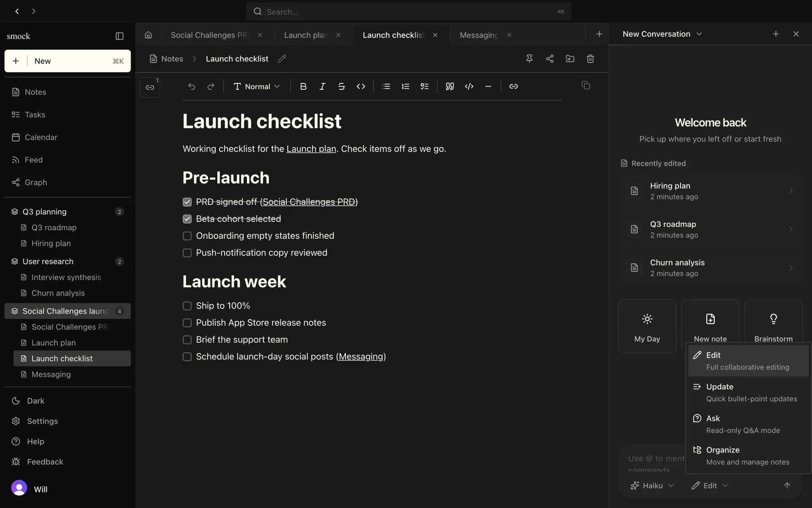
Task: Apply strikethrough formatting
Action: pos(341,86)
